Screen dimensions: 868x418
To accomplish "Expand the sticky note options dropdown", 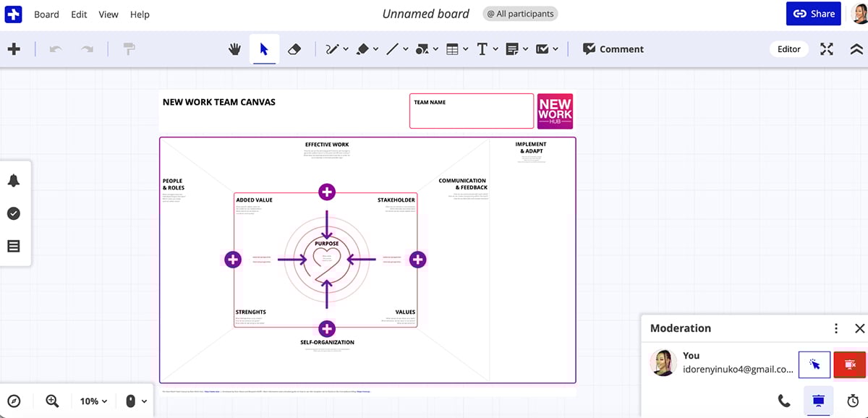I will pos(524,48).
